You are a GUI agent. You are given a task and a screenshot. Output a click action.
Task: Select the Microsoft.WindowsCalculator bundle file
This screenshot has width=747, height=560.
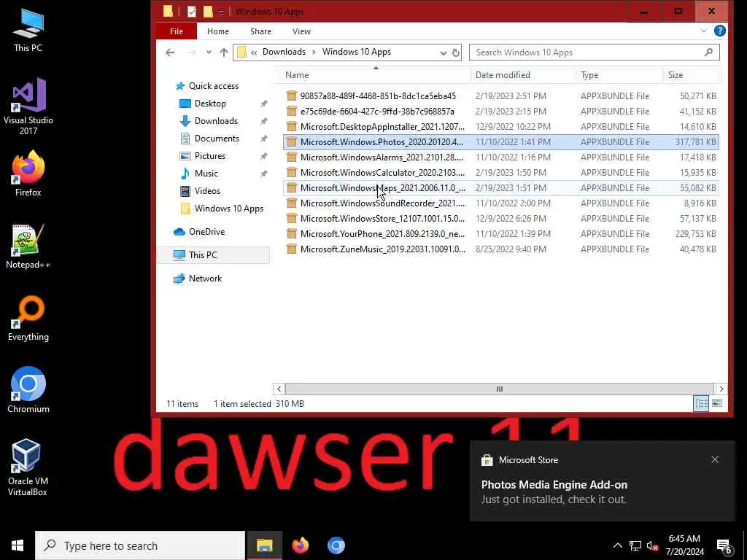(x=500, y=172)
